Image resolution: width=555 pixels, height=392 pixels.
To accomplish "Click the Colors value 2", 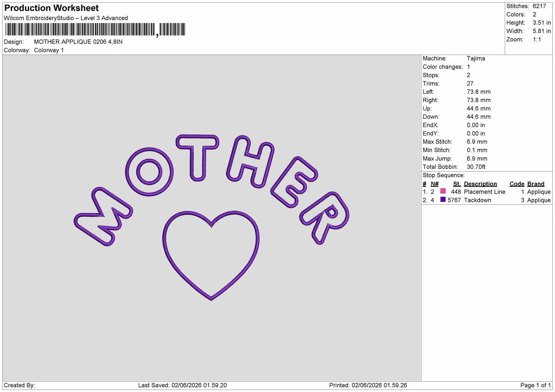I will 535,14.
